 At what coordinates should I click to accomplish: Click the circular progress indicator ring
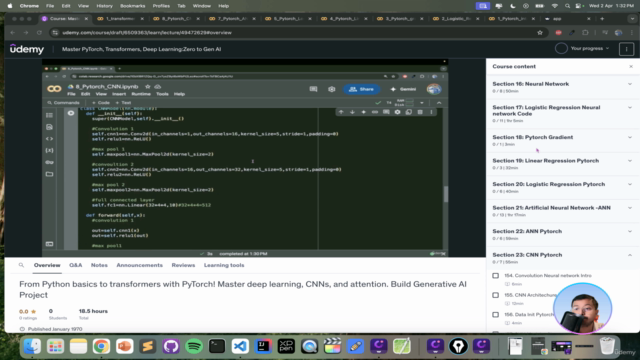[x=561, y=49]
